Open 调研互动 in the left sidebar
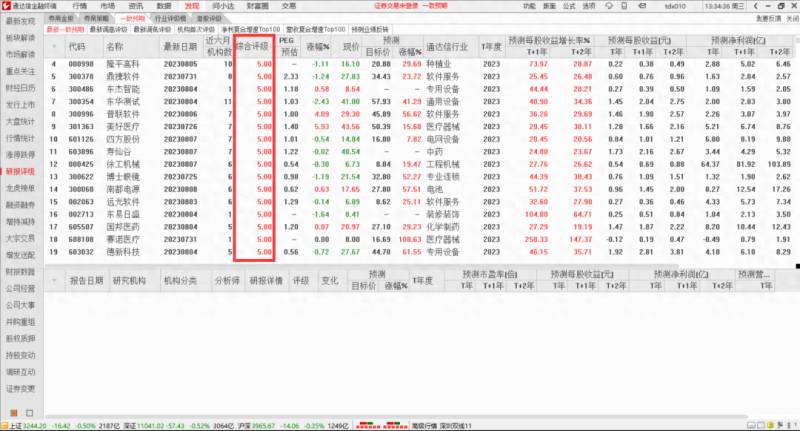800x431 pixels. (20, 372)
